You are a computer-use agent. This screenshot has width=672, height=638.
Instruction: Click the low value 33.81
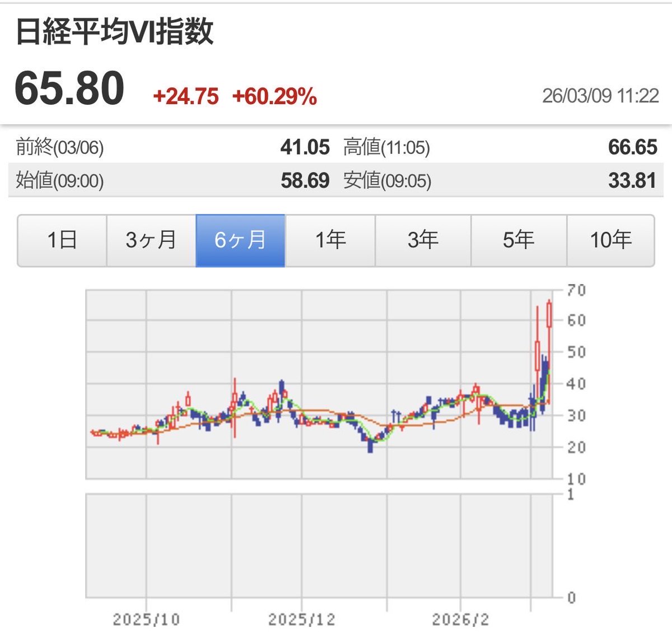coord(633,180)
